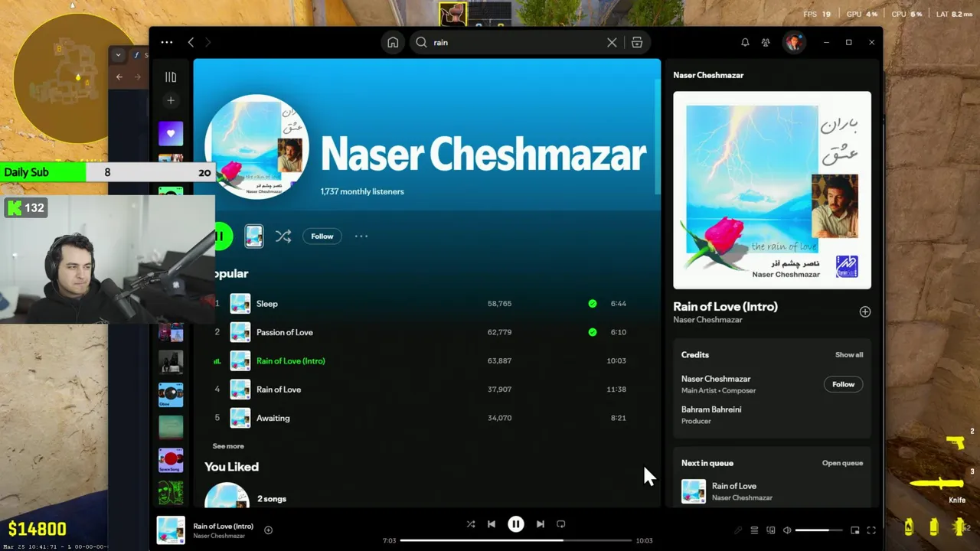Open the Naser Cheshmazar heading in the side panel
980x551 pixels.
[x=708, y=75]
